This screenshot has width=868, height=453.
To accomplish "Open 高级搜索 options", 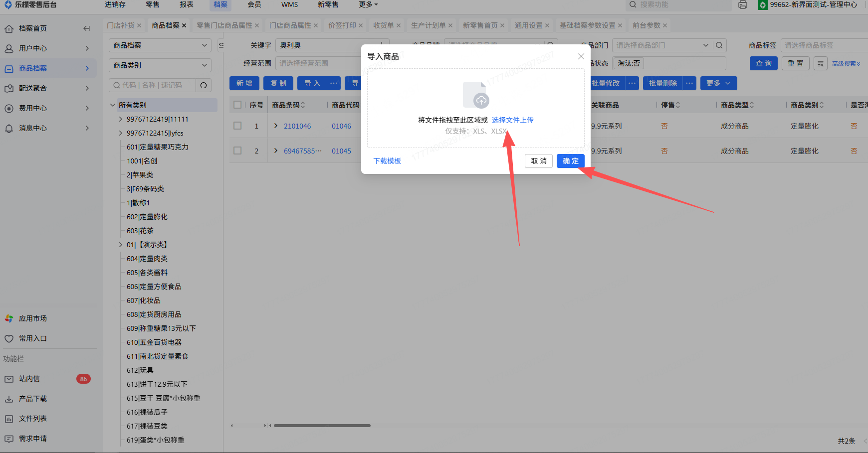I will coord(846,64).
